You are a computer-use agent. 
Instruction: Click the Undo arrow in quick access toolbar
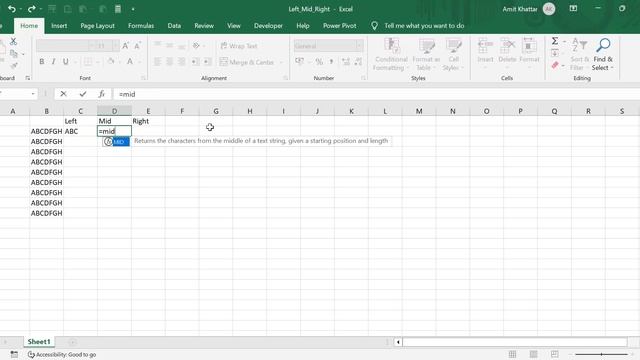[11, 9]
